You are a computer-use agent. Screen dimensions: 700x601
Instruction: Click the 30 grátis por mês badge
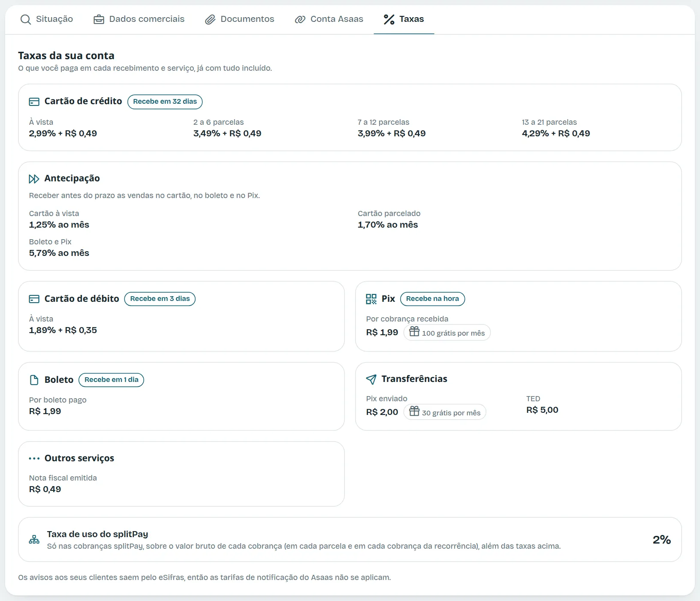pos(445,412)
